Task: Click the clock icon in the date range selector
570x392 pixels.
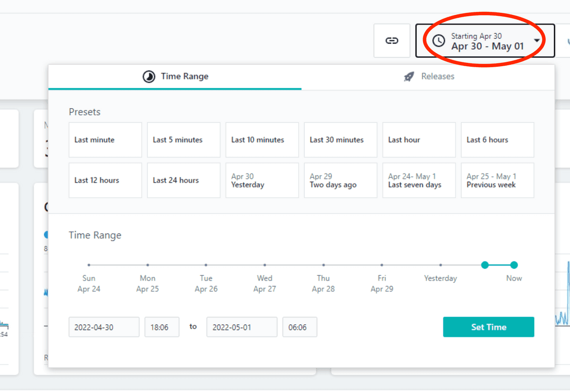Action: pos(438,41)
